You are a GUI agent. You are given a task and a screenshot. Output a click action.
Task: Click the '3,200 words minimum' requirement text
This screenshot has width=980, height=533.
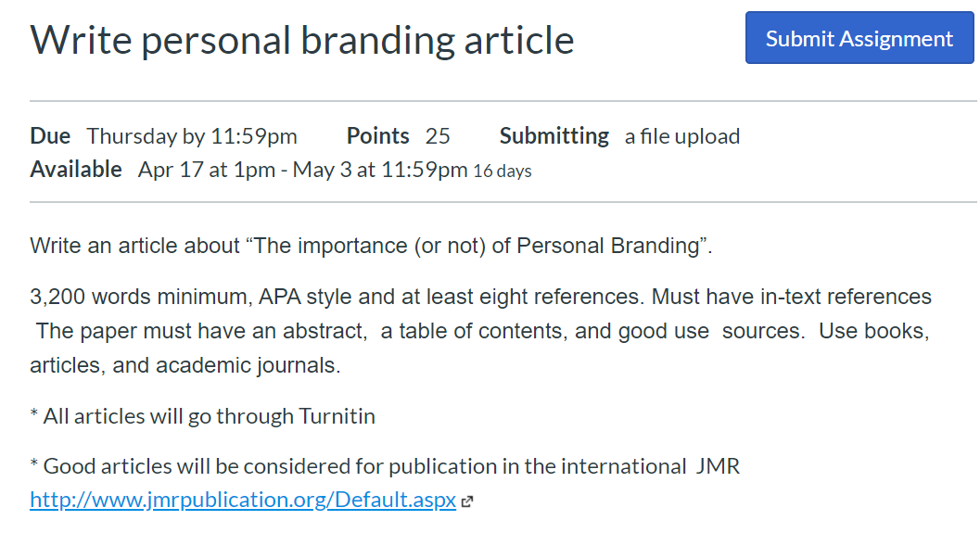(x=141, y=297)
